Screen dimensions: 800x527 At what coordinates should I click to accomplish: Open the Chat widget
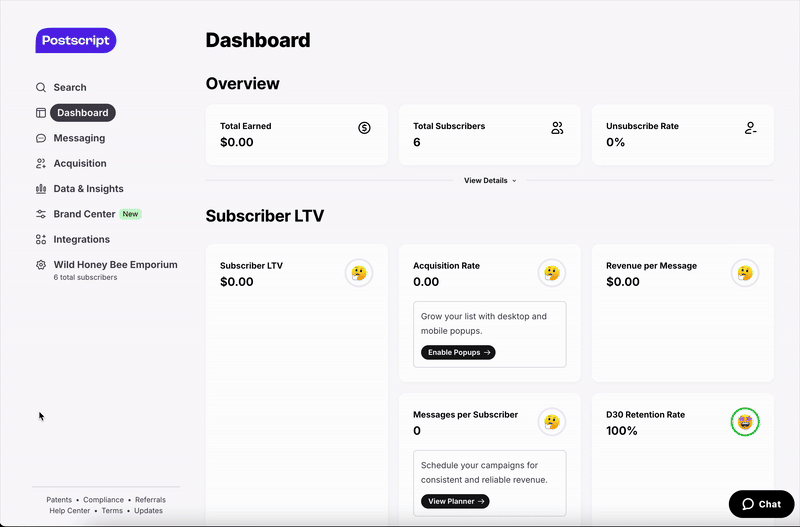[761, 504]
